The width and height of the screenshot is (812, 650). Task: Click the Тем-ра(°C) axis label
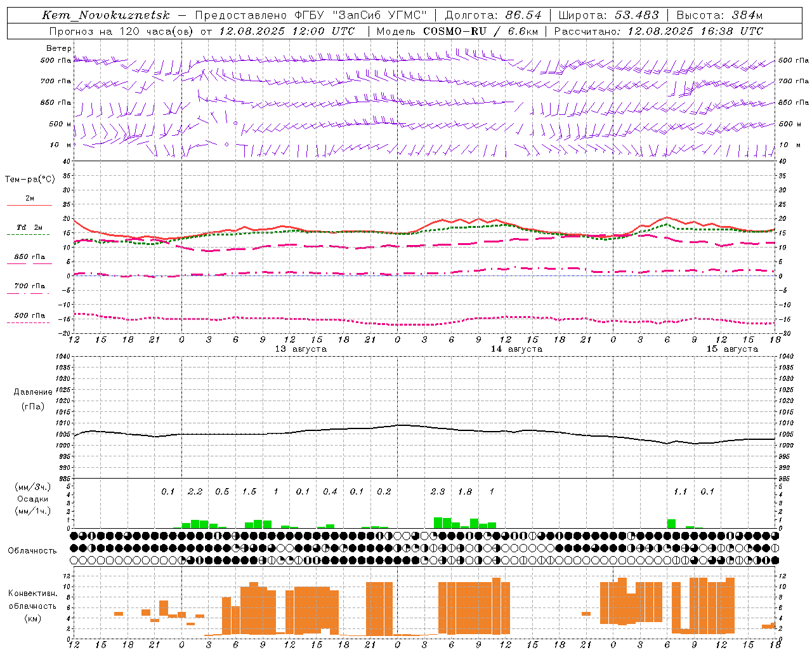(x=30, y=179)
